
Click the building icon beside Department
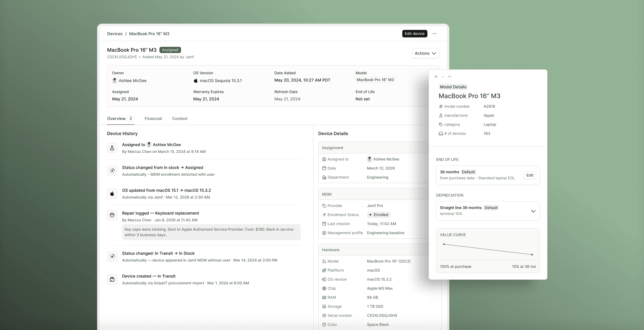(324, 177)
